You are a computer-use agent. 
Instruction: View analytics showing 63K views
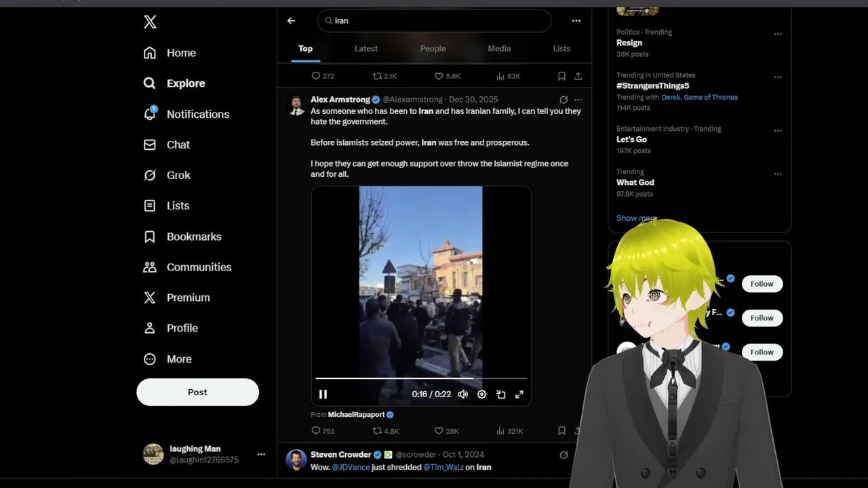pos(508,77)
